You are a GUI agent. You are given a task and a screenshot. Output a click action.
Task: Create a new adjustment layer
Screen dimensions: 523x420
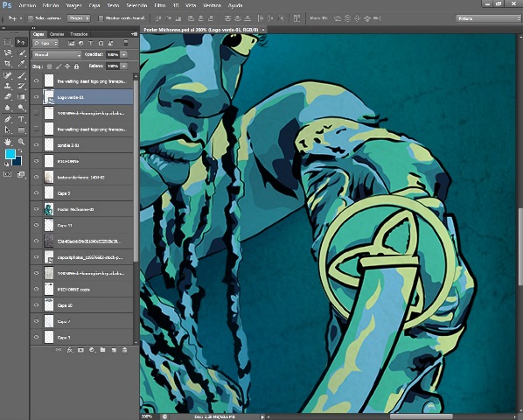92,350
